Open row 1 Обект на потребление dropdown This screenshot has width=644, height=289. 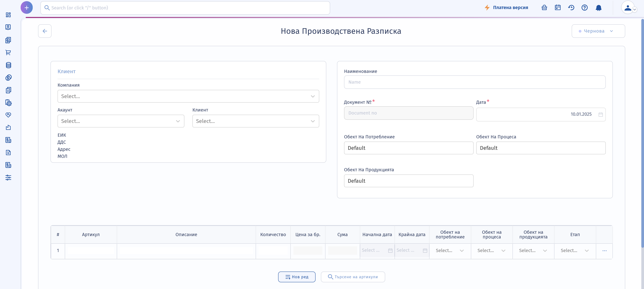click(x=450, y=251)
